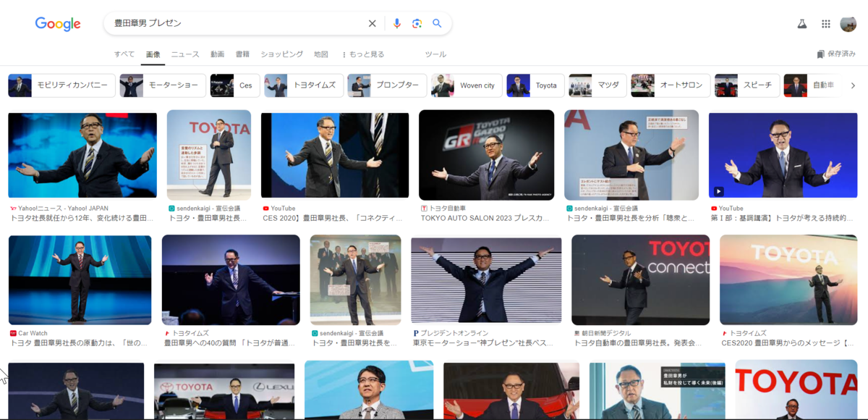Switch to ニュース tab
Image resolution: width=868 pixels, height=420 pixels.
(185, 54)
